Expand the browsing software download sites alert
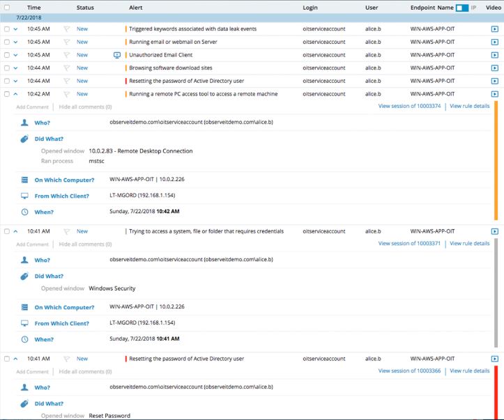The height and width of the screenshot is (420, 504). click(x=15, y=68)
